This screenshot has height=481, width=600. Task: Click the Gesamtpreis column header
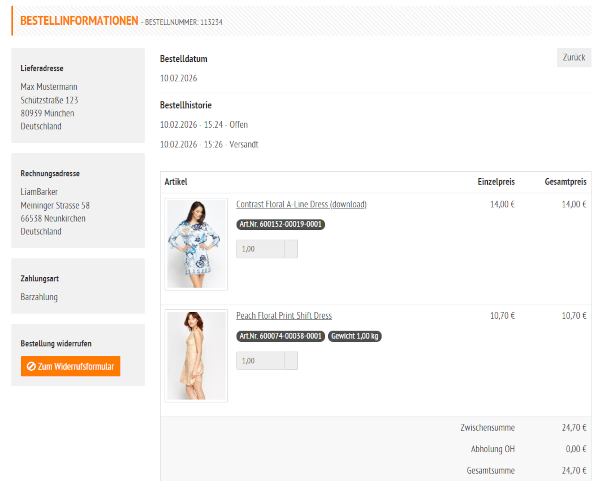[564, 182]
